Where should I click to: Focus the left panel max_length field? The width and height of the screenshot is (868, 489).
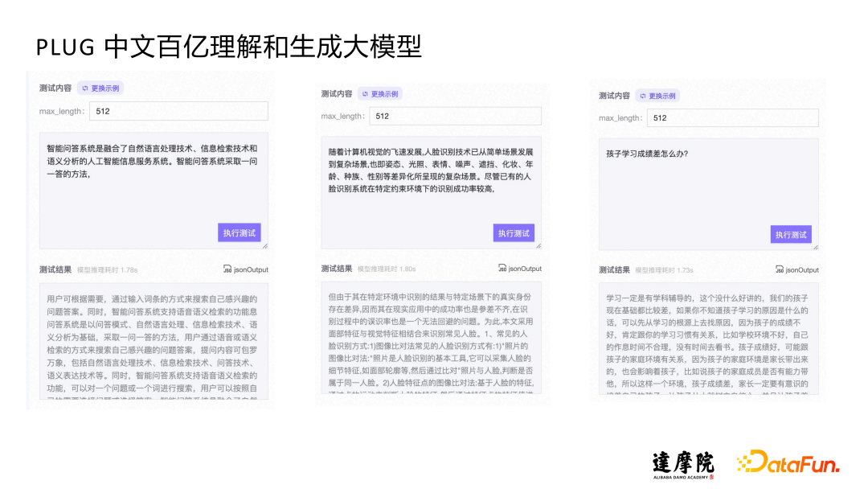[178, 111]
